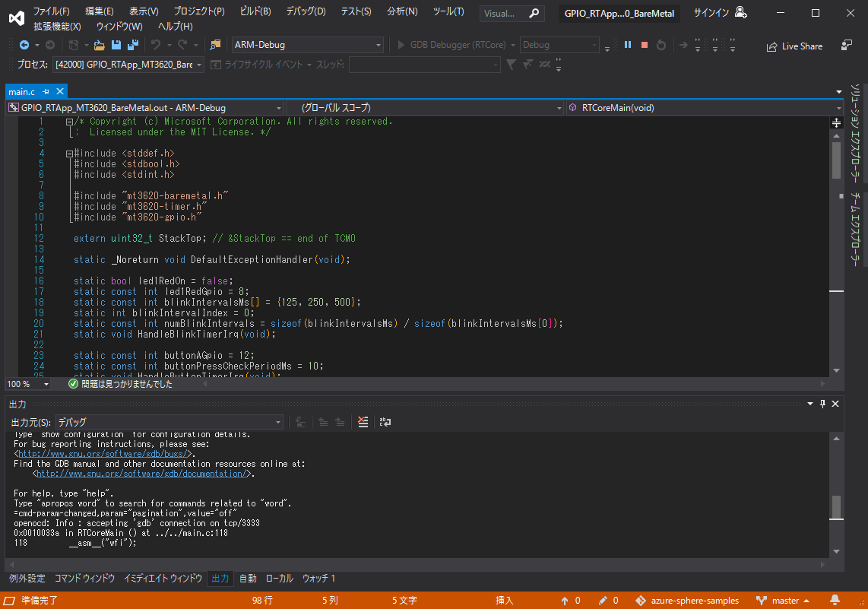868x609 pixels.
Task: Open the 出力元 source dropdown
Action: pos(169,422)
